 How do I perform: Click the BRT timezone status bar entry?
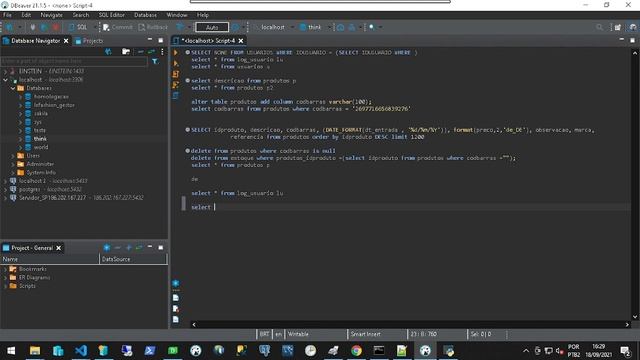coord(264,334)
